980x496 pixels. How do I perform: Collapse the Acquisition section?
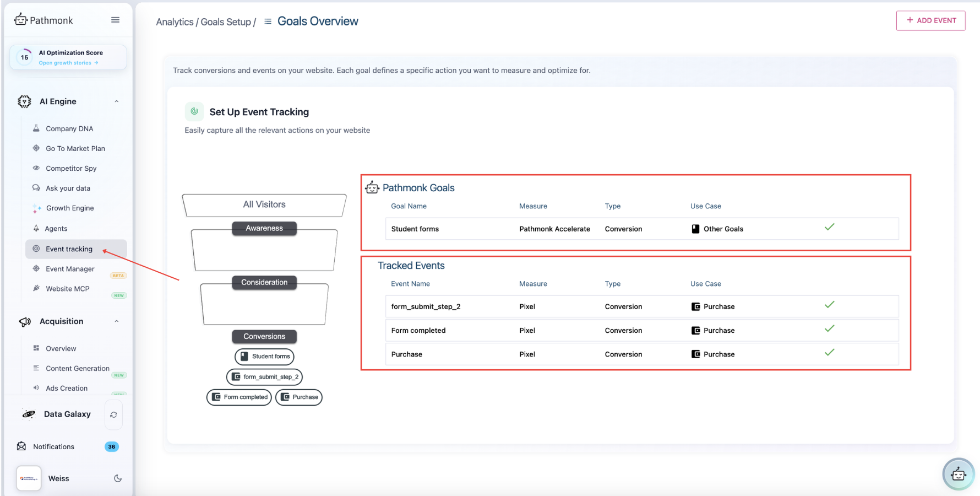pos(117,321)
